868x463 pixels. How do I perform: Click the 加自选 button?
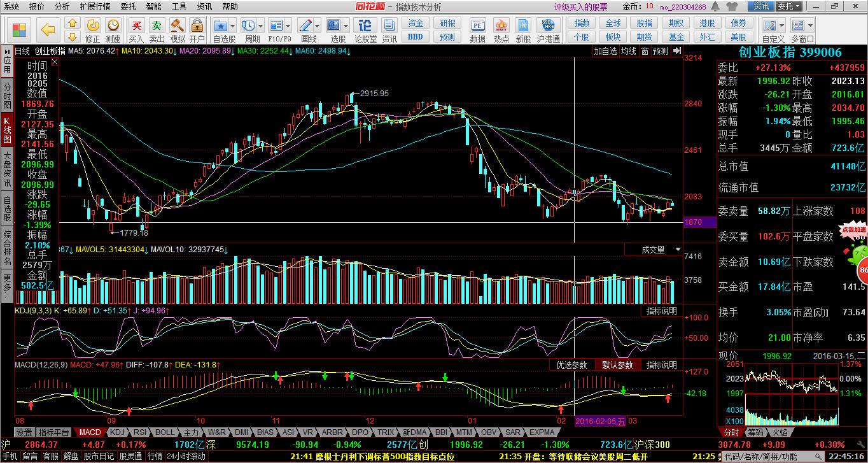pyautogui.click(x=606, y=51)
